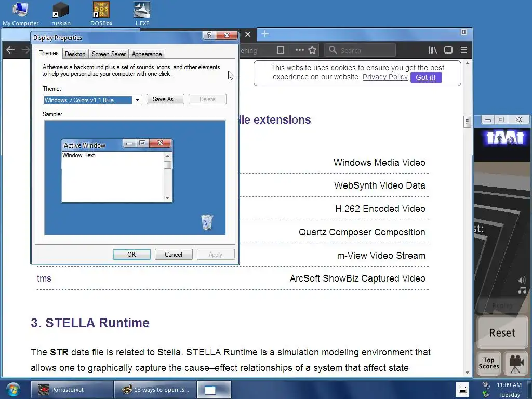Click the m-View Video Stream entry
The height and width of the screenshot is (399, 532).
click(x=381, y=256)
